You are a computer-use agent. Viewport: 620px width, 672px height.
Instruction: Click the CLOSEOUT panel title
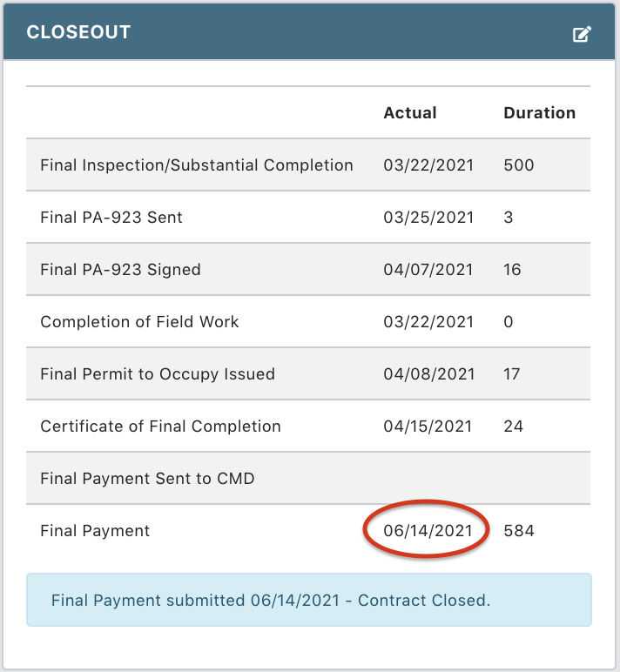78,32
